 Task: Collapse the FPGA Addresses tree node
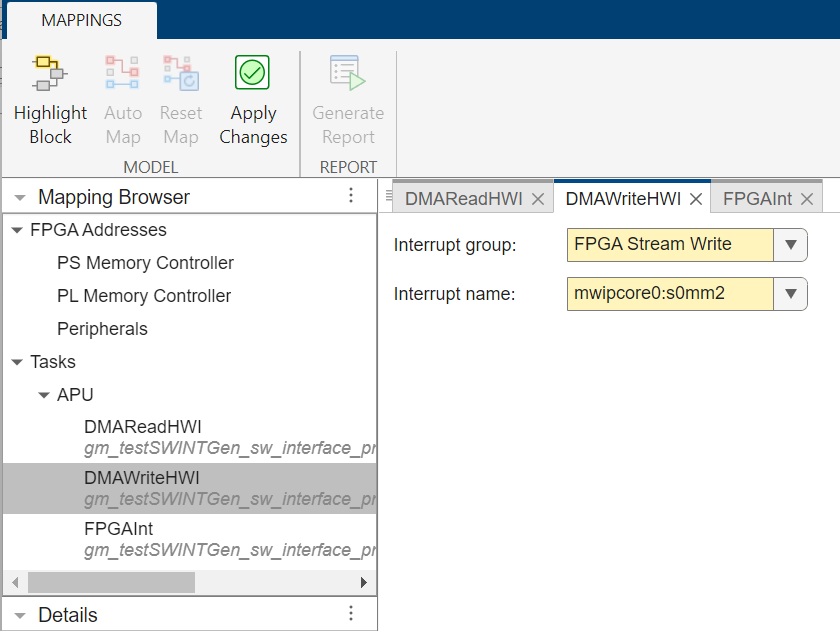point(16,230)
